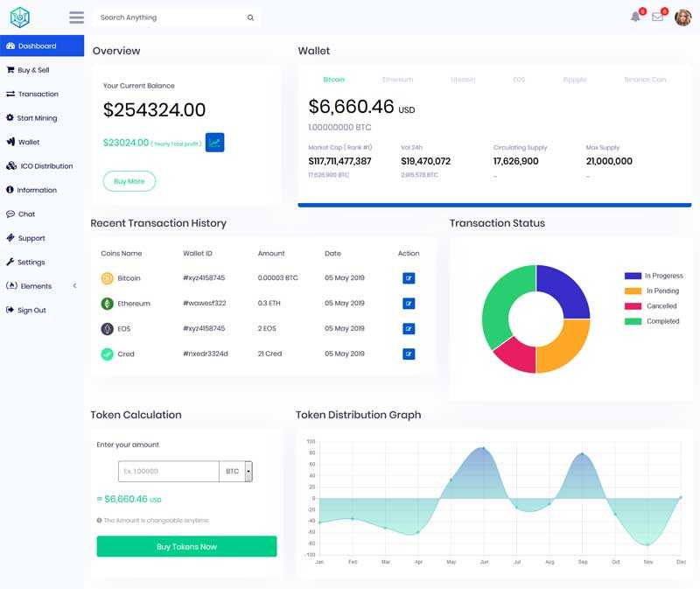Click the user profile avatar

(x=682, y=18)
